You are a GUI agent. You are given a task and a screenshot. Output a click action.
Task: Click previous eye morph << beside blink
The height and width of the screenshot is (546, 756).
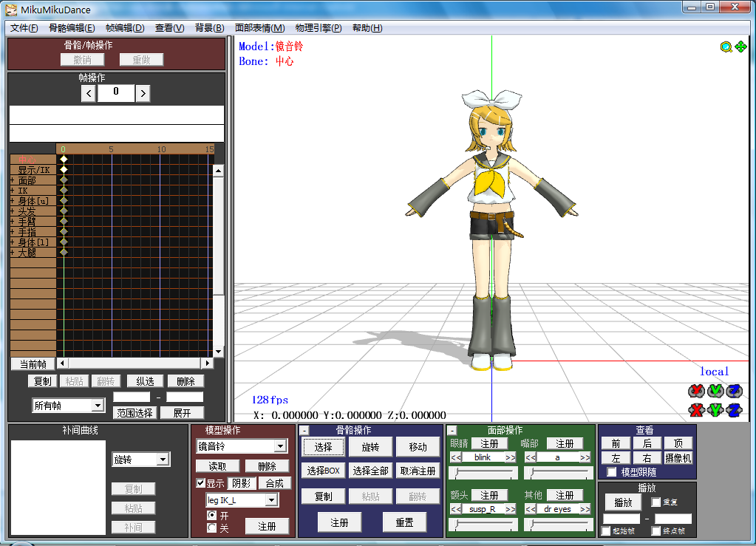pyautogui.click(x=456, y=457)
